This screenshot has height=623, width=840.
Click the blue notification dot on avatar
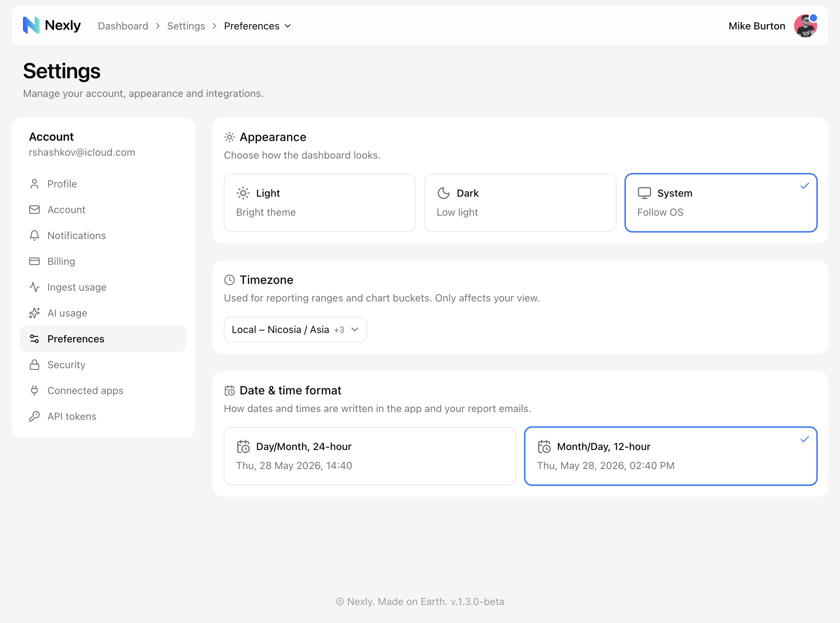(813, 18)
